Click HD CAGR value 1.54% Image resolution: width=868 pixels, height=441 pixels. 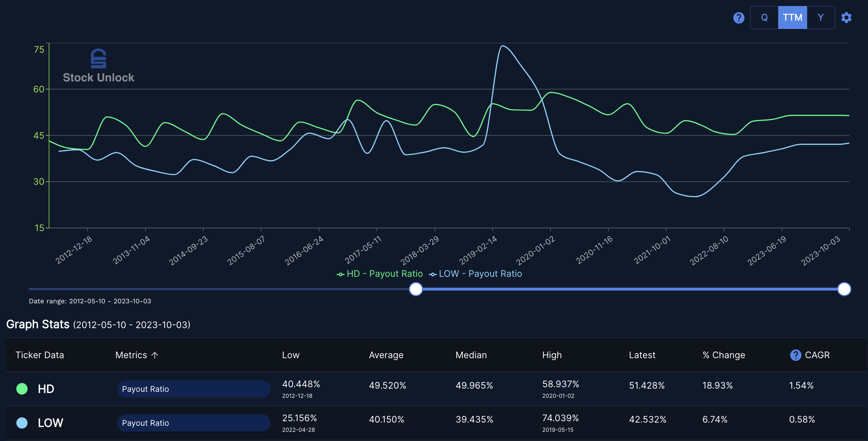point(802,385)
